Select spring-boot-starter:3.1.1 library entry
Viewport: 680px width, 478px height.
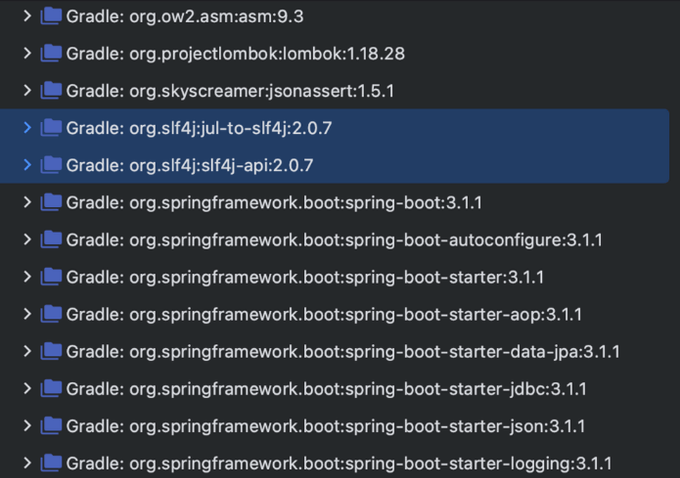click(305, 277)
